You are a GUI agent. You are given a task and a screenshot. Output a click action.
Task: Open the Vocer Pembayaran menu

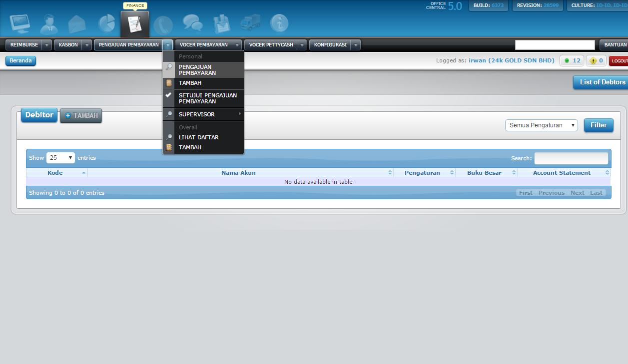click(204, 45)
